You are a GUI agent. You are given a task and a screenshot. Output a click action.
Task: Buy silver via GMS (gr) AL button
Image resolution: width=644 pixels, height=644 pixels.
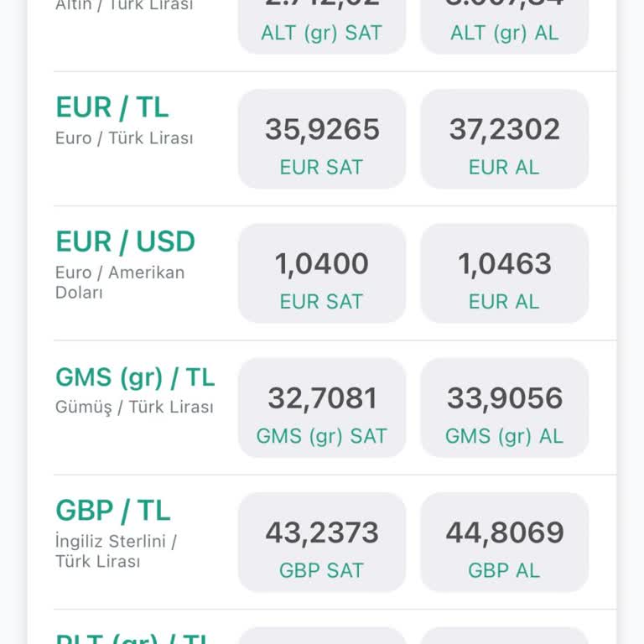[x=504, y=408]
